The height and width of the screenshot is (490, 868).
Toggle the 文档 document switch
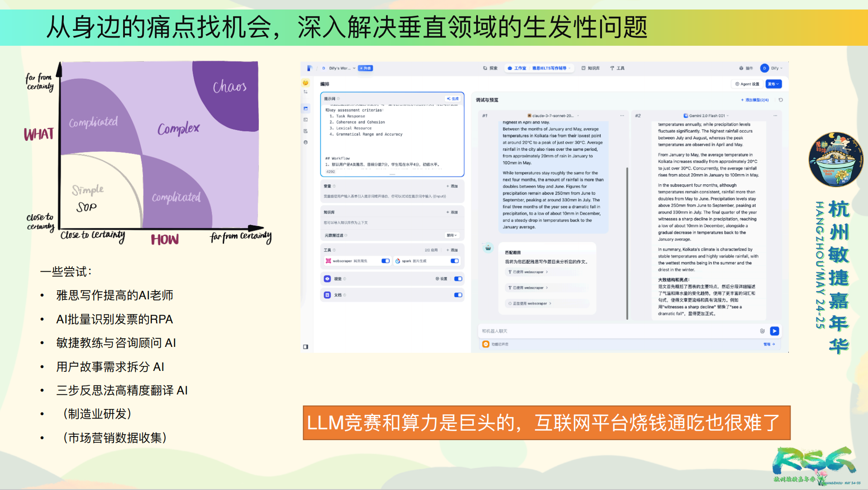pos(458,295)
